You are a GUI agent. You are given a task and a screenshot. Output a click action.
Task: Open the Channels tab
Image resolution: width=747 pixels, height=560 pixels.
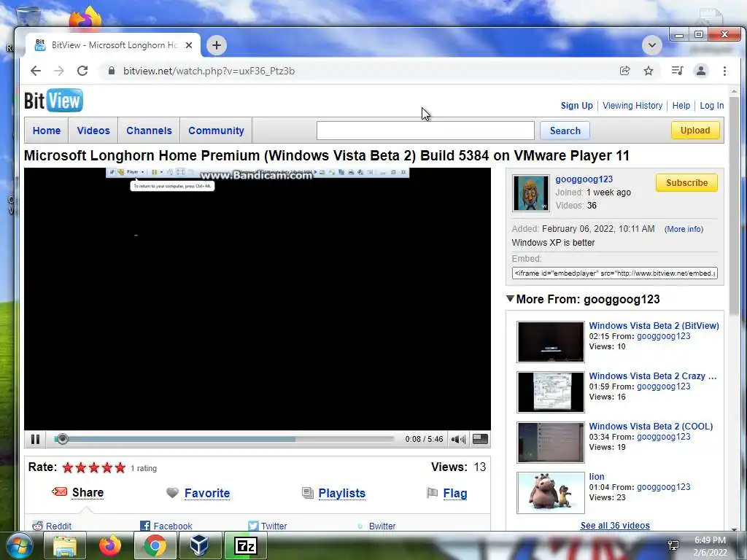149,131
